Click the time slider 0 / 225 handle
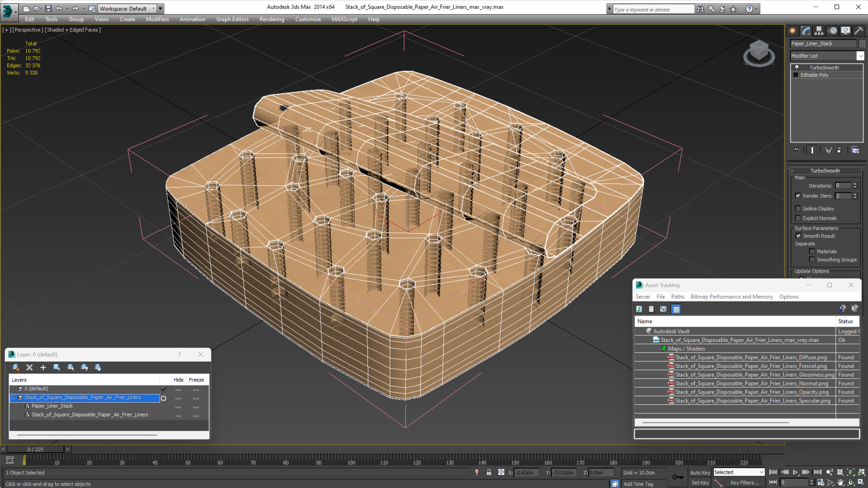The height and width of the screenshot is (488, 868). (35, 449)
